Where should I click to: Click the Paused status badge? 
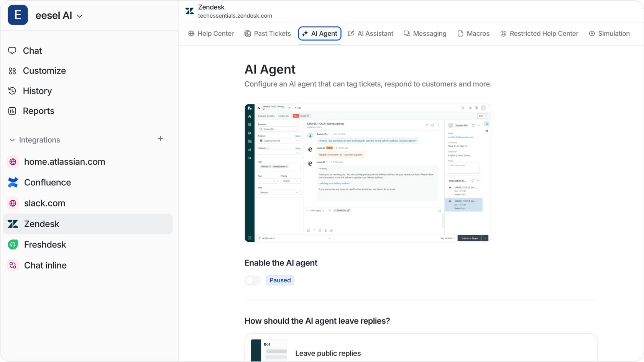(x=280, y=280)
